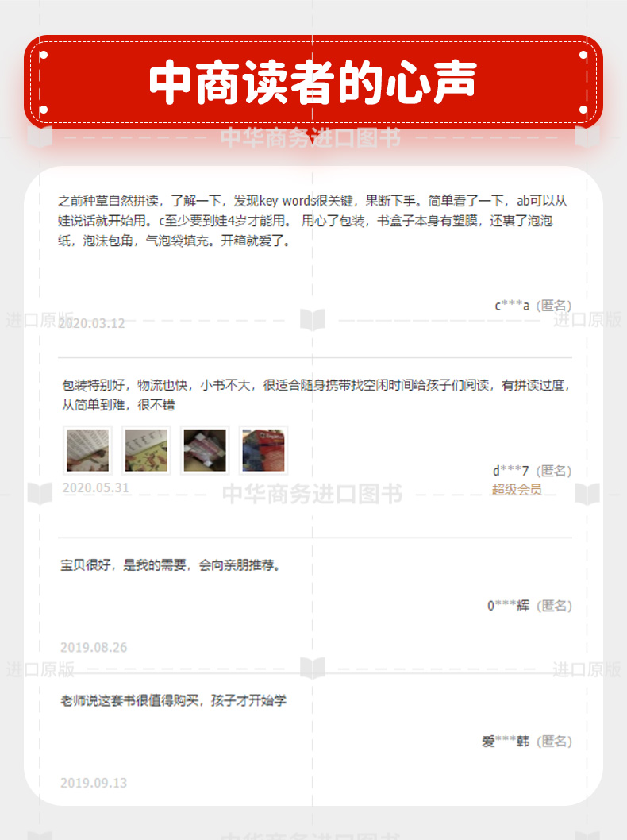Click the 超级会员 member badge
The width and height of the screenshot is (627, 840).
click(517, 490)
